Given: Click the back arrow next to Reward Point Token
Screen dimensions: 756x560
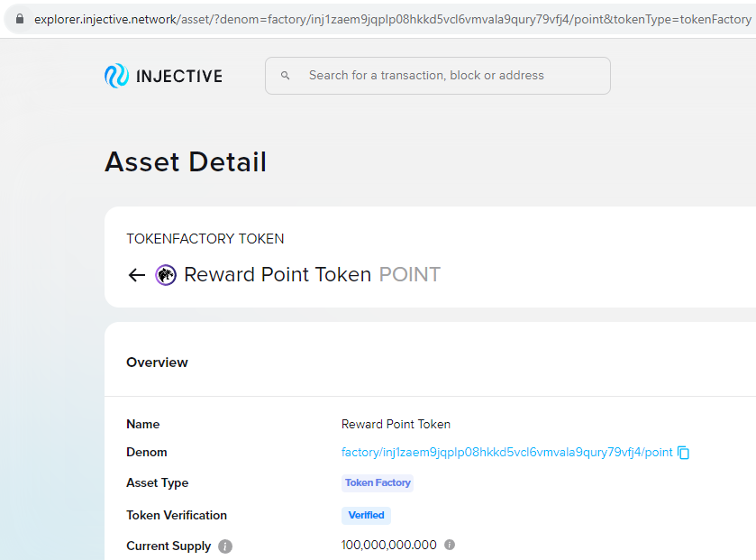Looking at the screenshot, I should (137, 275).
